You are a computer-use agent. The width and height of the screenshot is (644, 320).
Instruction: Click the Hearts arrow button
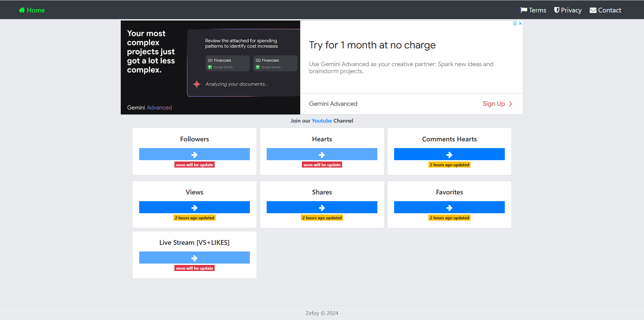[x=322, y=154]
